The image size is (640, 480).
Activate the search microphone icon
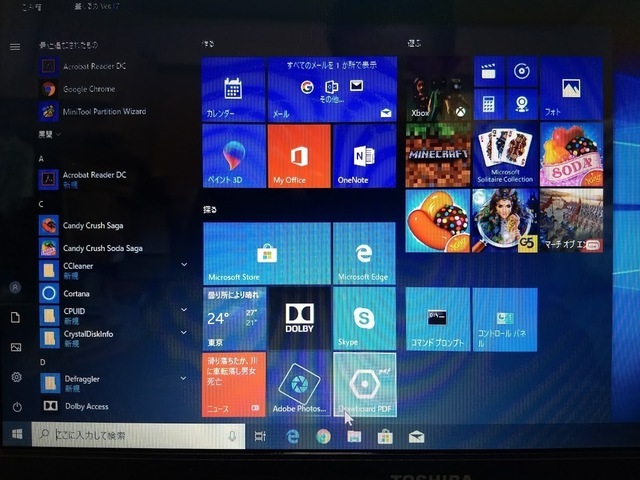click(232, 436)
